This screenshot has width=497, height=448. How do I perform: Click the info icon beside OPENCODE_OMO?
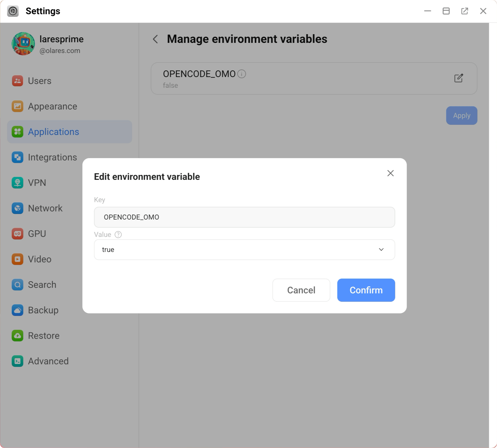[x=242, y=74]
